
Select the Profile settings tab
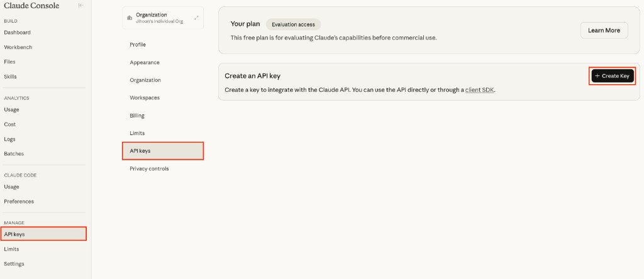138,45
